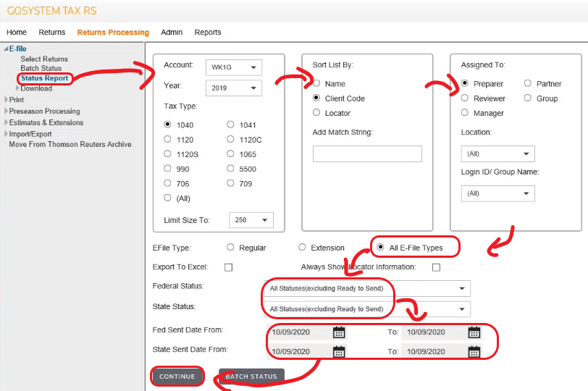Screen dimensions: 588x391
Task: Open the Returns Processing menu
Action: pyautogui.click(x=113, y=33)
